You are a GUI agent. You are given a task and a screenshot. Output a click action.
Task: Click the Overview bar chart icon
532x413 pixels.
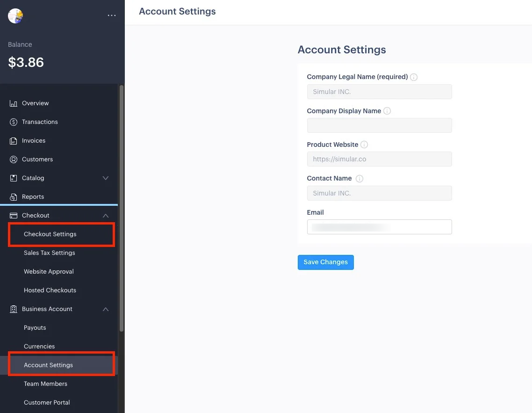[14, 103]
